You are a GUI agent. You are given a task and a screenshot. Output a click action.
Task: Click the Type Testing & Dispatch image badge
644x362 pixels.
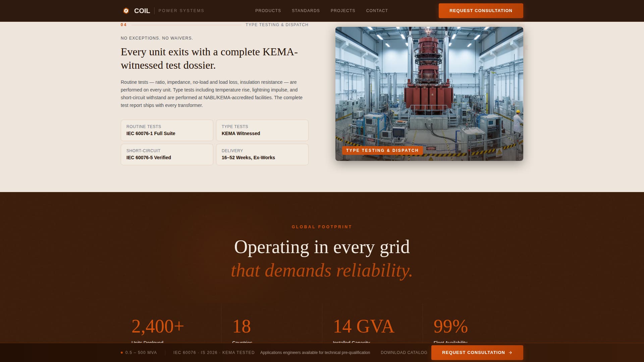coord(382,150)
